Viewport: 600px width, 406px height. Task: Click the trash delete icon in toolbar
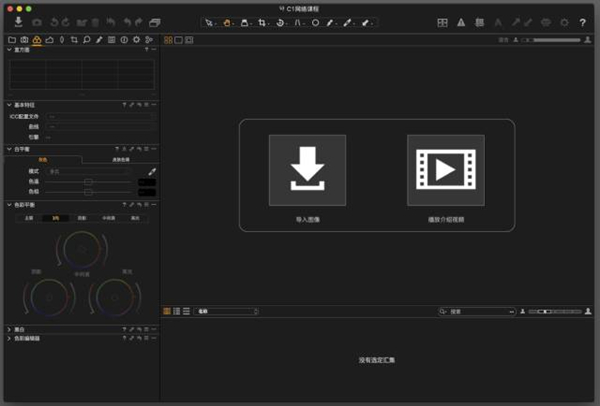[96, 21]
